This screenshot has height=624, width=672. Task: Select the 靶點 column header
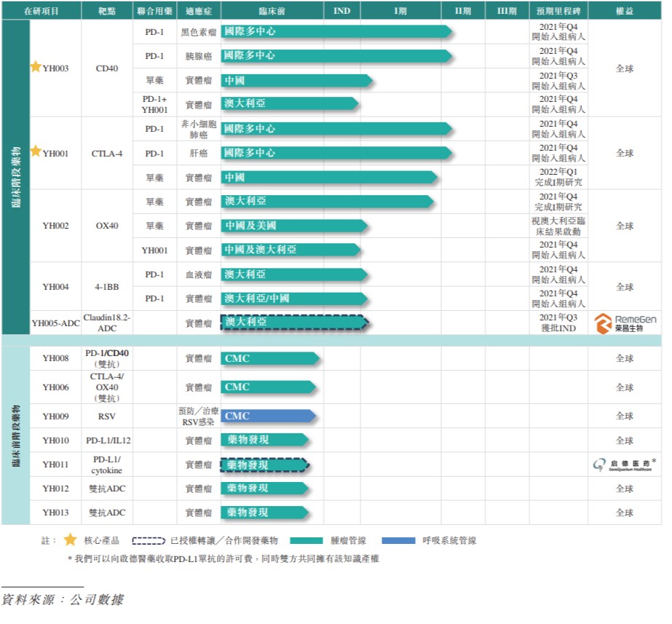[106, 12]
